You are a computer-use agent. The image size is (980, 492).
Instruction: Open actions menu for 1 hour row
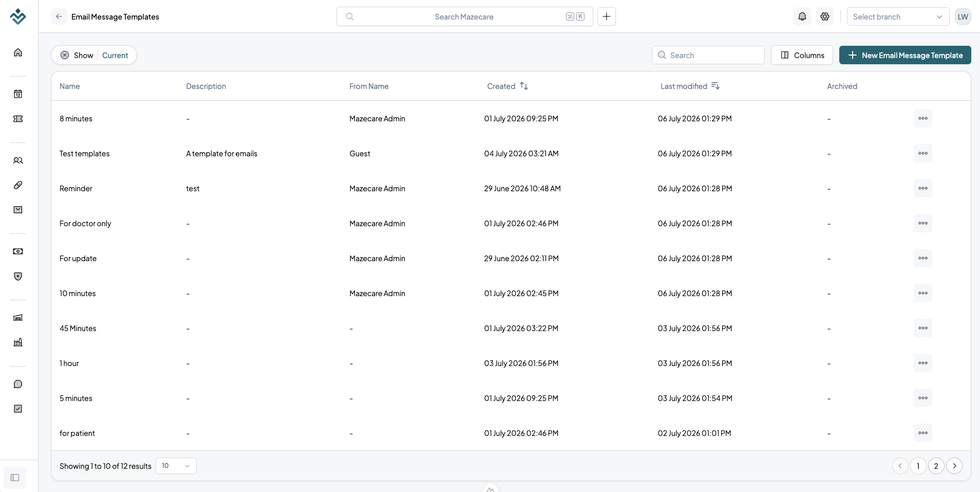(x=923, y=363)
